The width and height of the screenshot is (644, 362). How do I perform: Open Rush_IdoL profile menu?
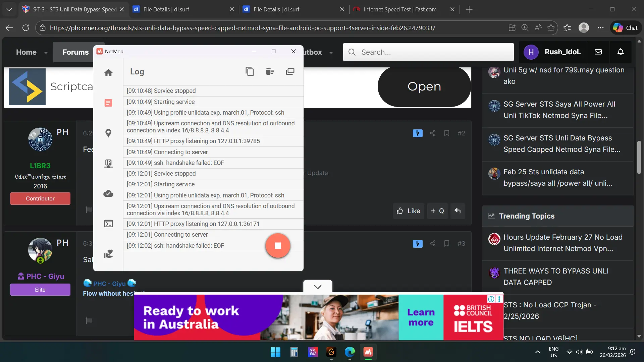553,52
